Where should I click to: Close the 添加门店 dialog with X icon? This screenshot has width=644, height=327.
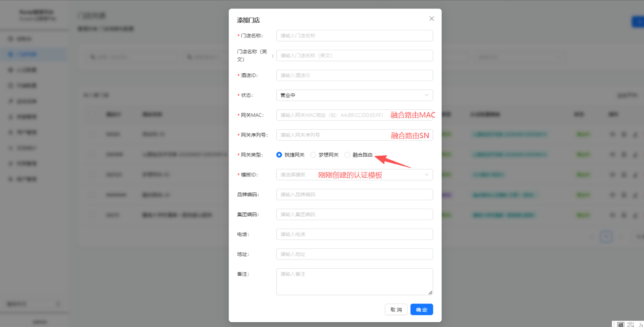[432, 19]
